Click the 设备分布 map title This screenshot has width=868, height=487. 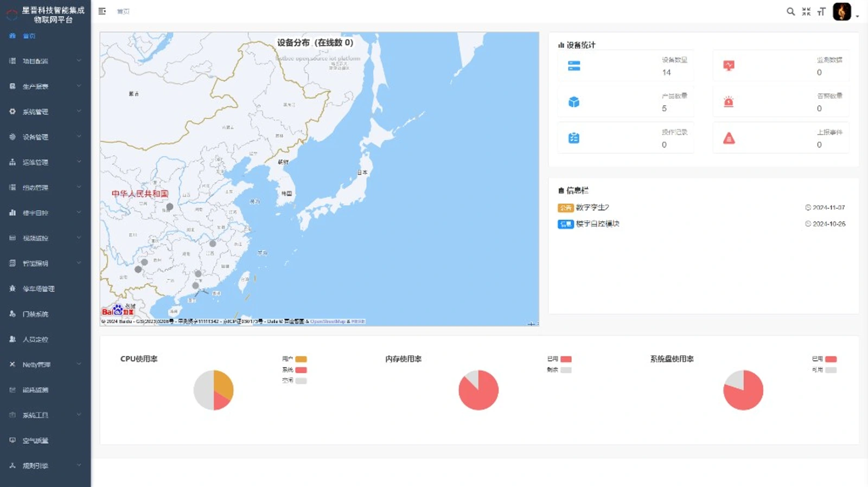(x=315, y=42)
